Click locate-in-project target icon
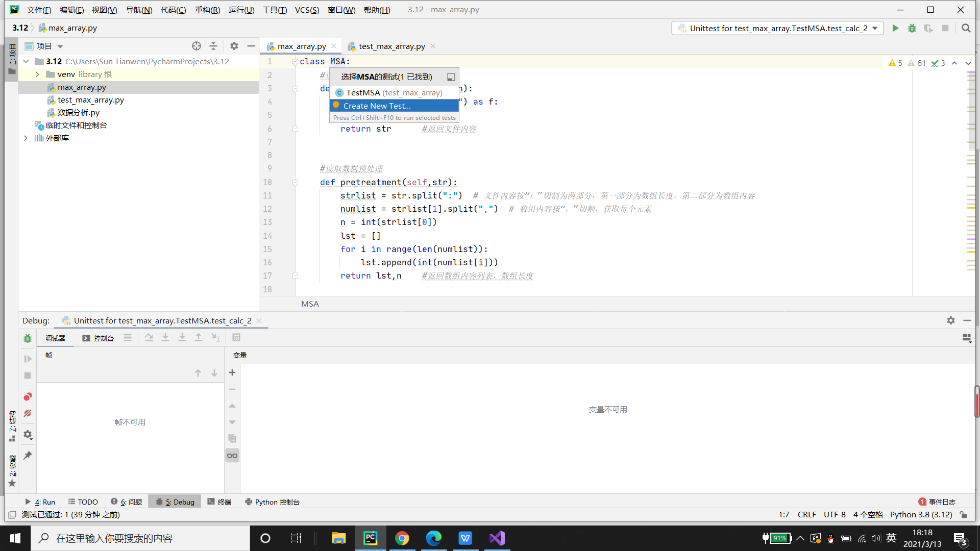980x551 pixels. (197, 46)
